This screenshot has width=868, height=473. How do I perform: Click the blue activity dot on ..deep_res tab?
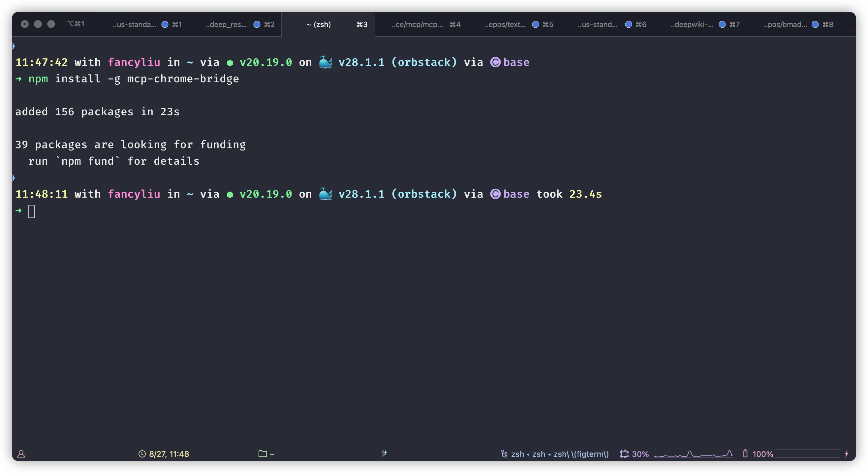[257, 24]
